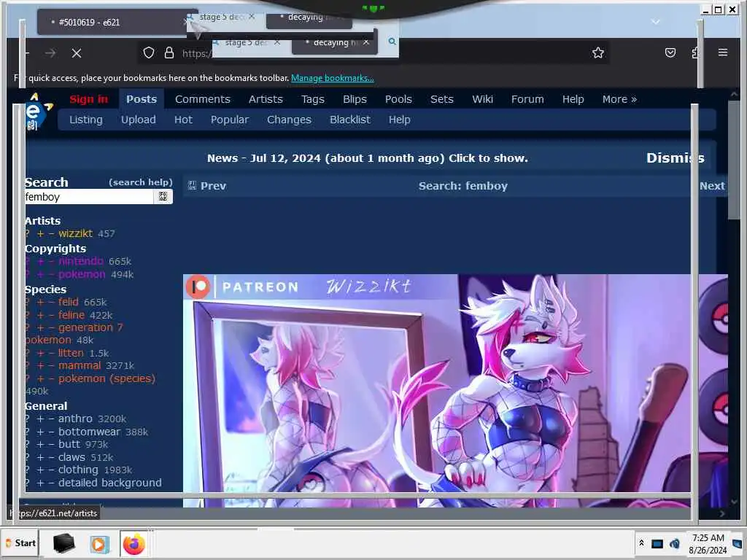The image size is (747, 560).
Task: Open the Tags navigation item
Action: pyautogui.click(x=312, y=99)
